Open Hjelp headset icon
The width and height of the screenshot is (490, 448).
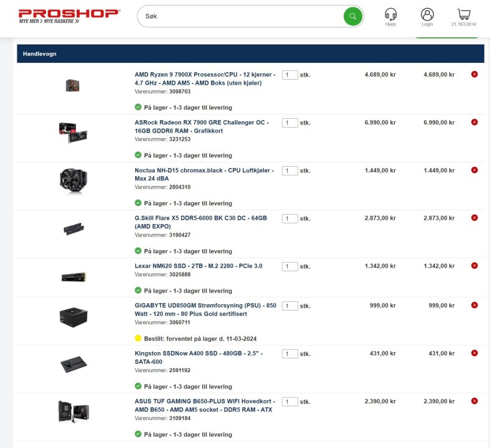point(390,14)
